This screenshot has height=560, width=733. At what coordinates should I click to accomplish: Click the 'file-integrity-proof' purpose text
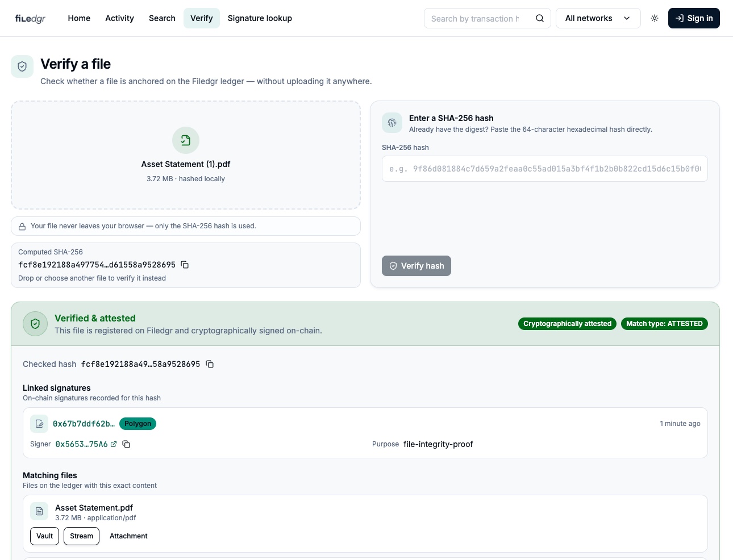click(438, 444)
